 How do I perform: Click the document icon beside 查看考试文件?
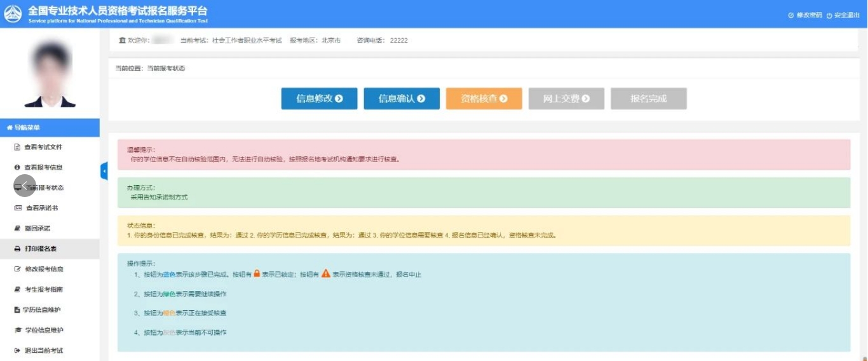(x=18, y=147)
